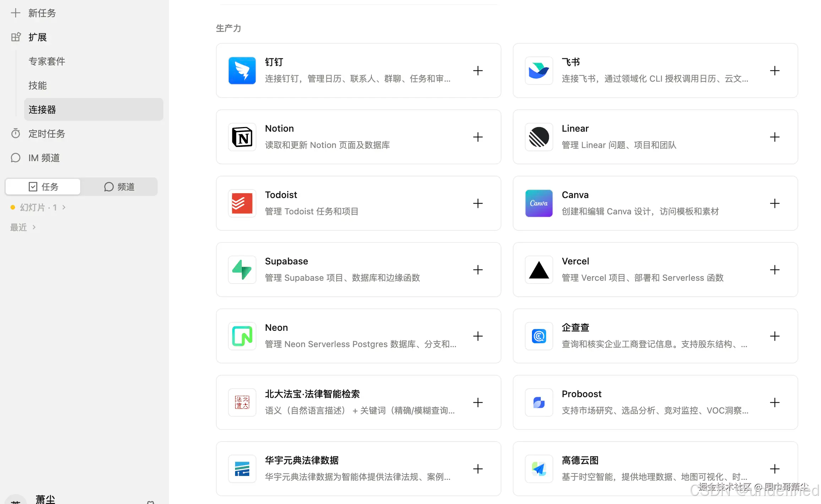
Task: Click the 读取和更新 Notion 页面及数据库 description
Action: [x=327, y=145]
